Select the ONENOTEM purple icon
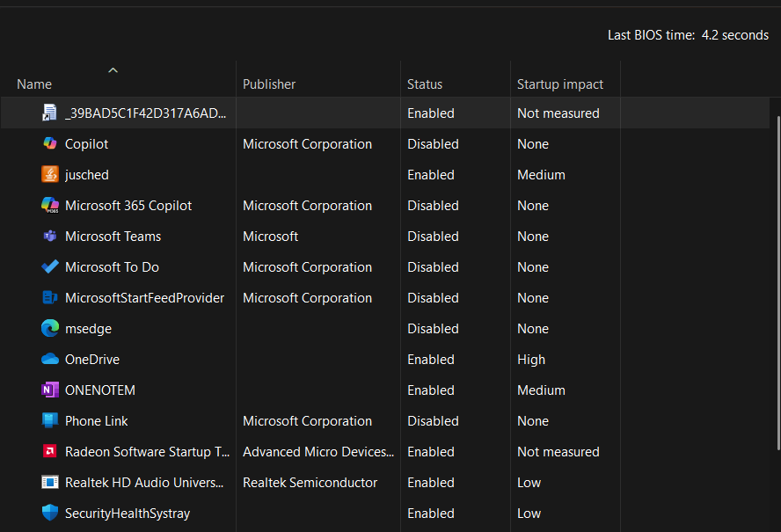 coord(50,390)
